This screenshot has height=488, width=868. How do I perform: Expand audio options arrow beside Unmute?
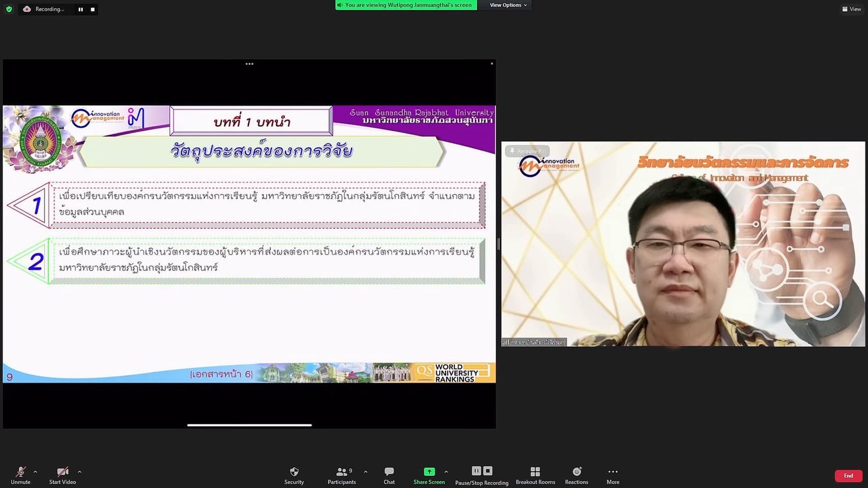[x=35, y=472]
